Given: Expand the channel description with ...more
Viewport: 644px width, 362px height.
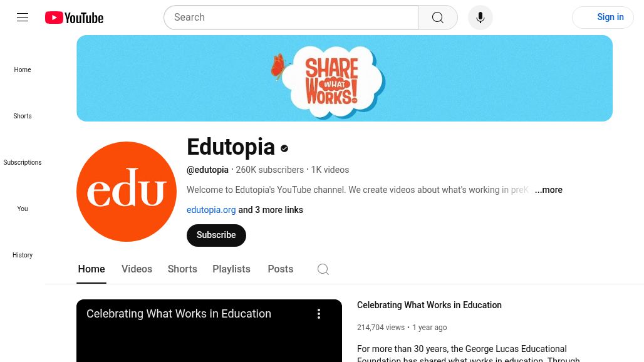Looking at the screenshot, I should pos(548,190).
